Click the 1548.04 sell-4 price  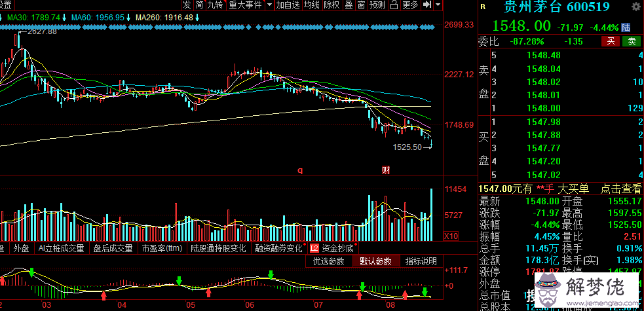[542, 69]
